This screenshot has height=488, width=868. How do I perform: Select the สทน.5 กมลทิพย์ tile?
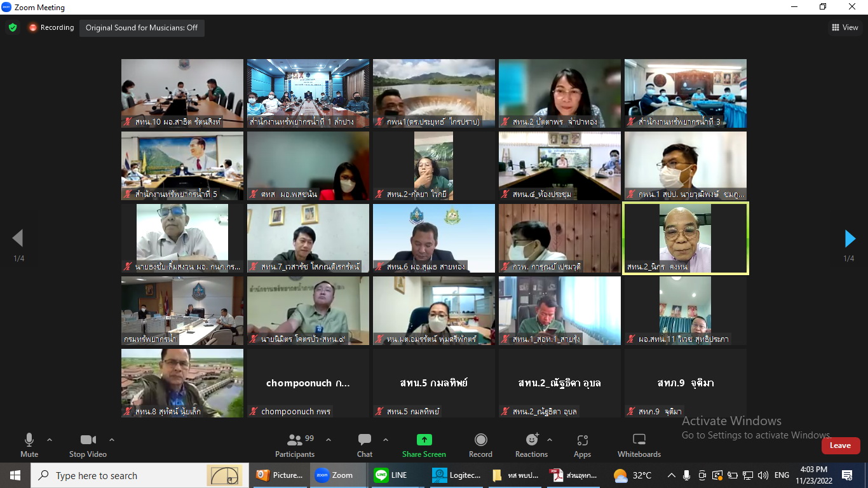(x=434, y=383)
